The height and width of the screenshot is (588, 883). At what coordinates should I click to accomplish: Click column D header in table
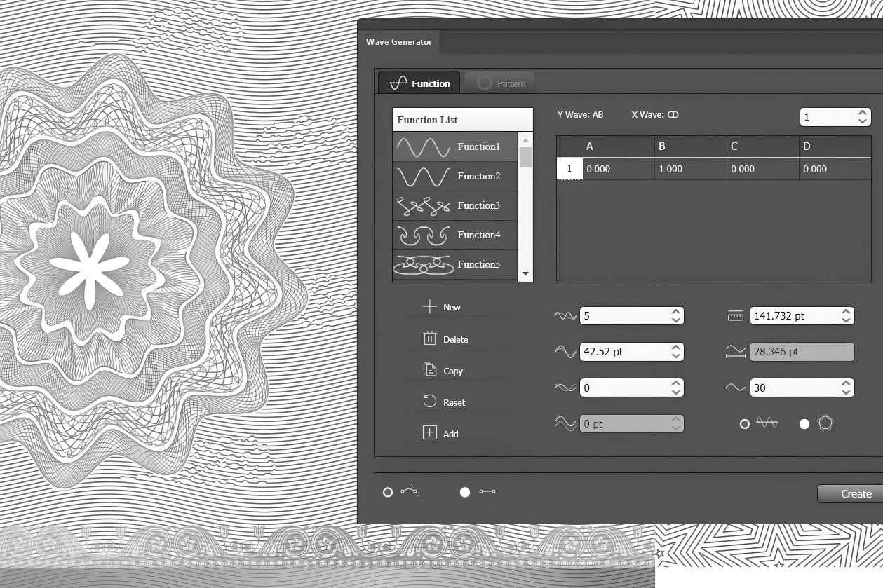835,146
